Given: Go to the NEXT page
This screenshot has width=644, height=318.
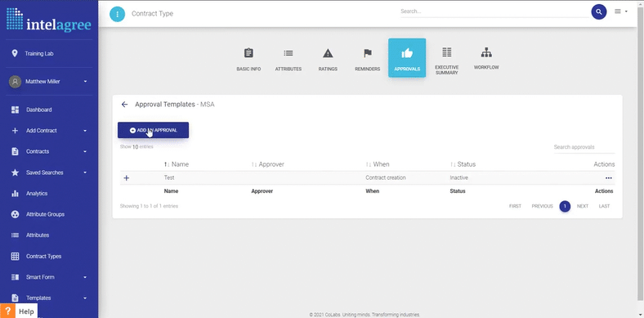Looking at the screenshot, I should 583,206.
